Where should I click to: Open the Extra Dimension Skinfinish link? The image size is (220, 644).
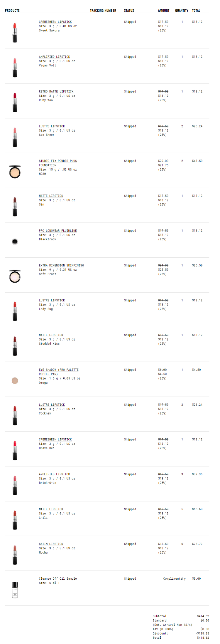tap(61, 265)
